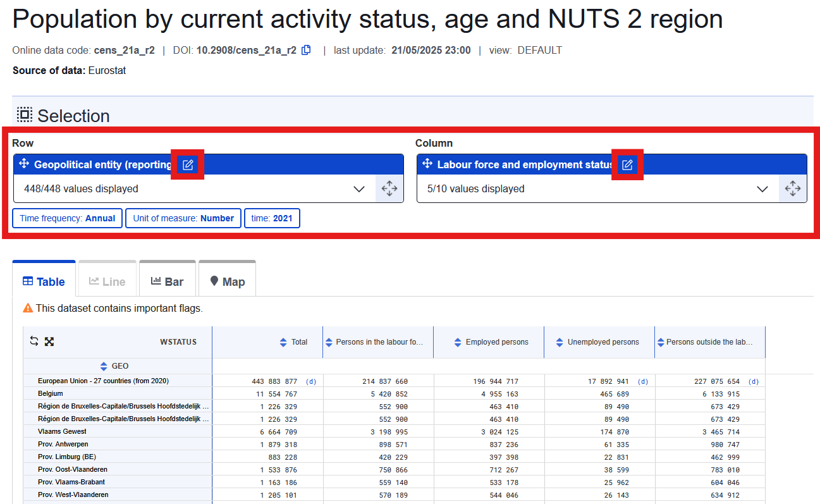
Task: Click arrows icon beside 5/10 values dropdown
Action: [x=793, y=188]
